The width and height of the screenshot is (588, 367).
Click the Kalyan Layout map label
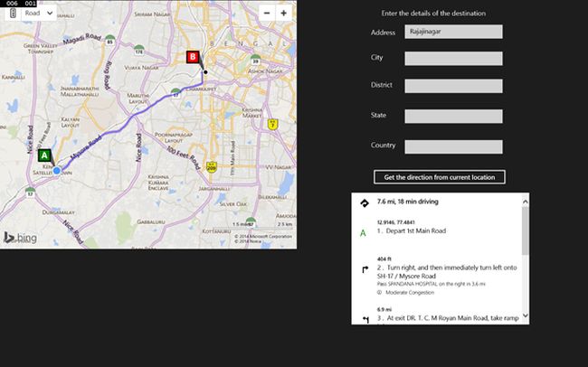pyautogui.click(x=71, y=122)
